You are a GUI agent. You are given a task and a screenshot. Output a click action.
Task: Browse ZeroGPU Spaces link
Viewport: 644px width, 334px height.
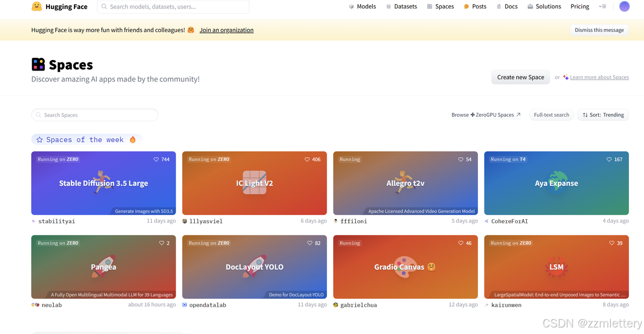point(486,115)
